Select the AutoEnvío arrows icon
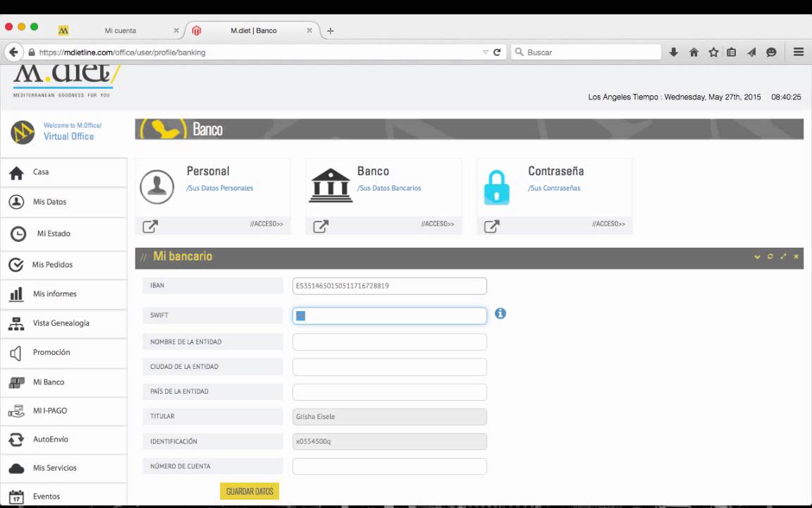This screenshot has width=812, height=508. [x=16, y=439]
